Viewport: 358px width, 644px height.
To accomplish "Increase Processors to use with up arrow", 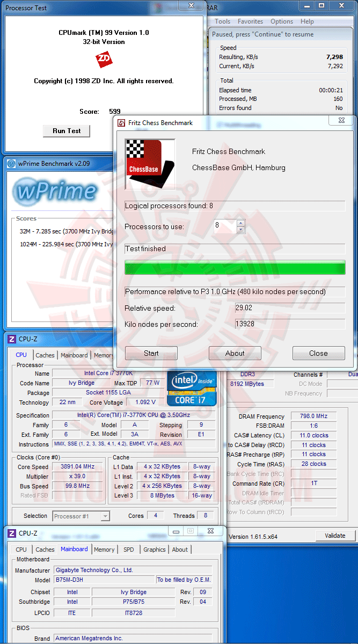I will pyautogui.click(x=240, y=223).
